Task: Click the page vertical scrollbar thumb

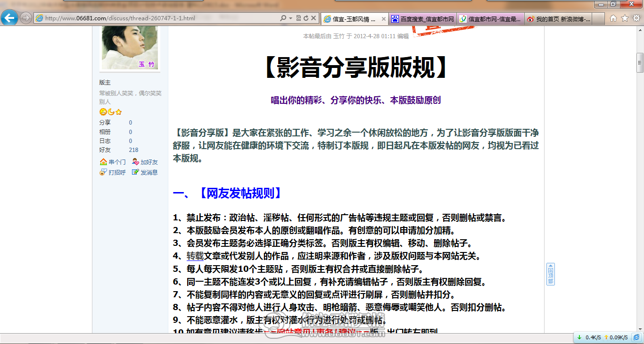Action: 640,63
